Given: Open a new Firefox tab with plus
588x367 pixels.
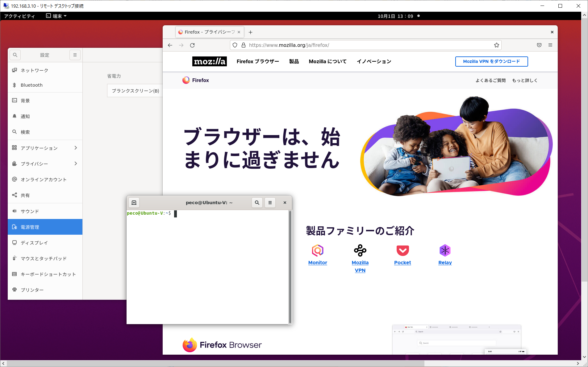Looking at the screenshot, I should tap(251, 32).
